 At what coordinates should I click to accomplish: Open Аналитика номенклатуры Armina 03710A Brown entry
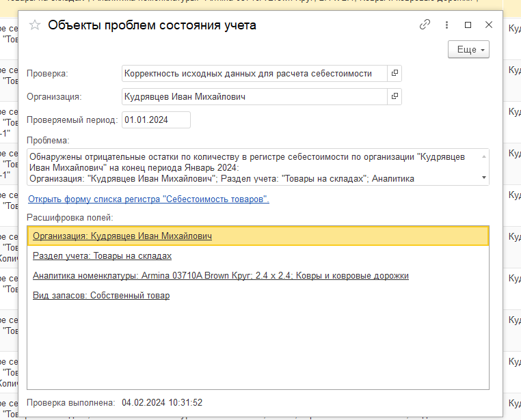pos(220,276)
